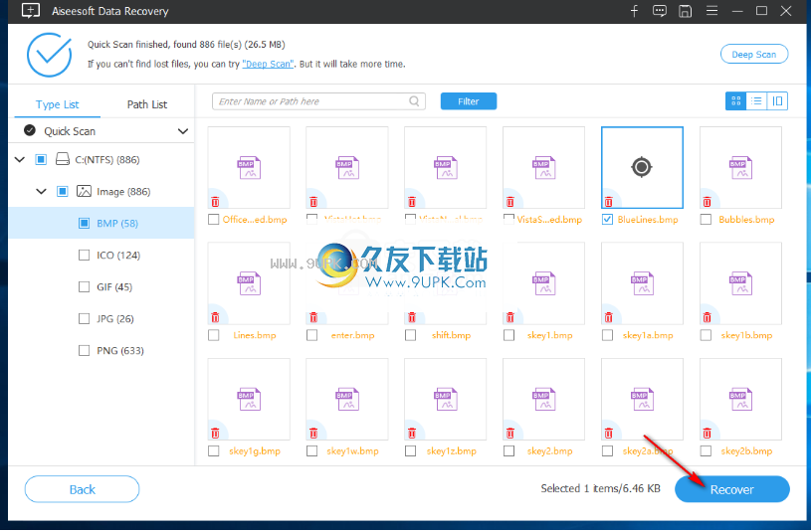Switch to the Path List tab

pos(147,104)
